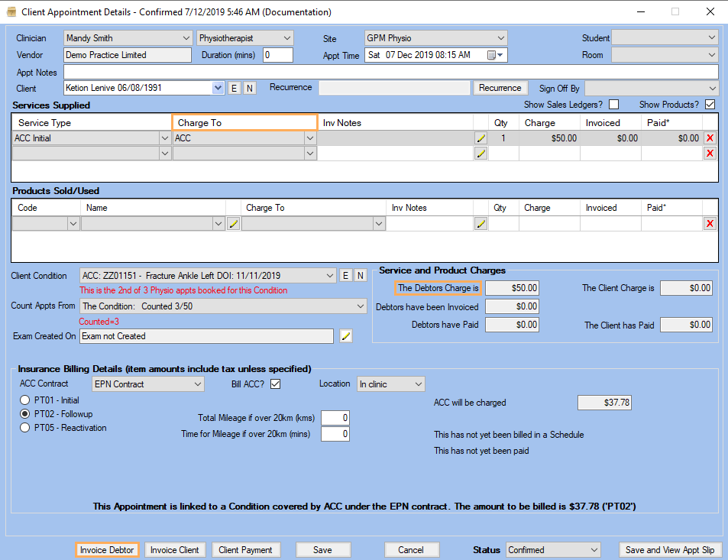Click the Time for Mileage mins field
The width and height of the screenshot is (728, 560).
pyautogui.click(x=335, y=434)
